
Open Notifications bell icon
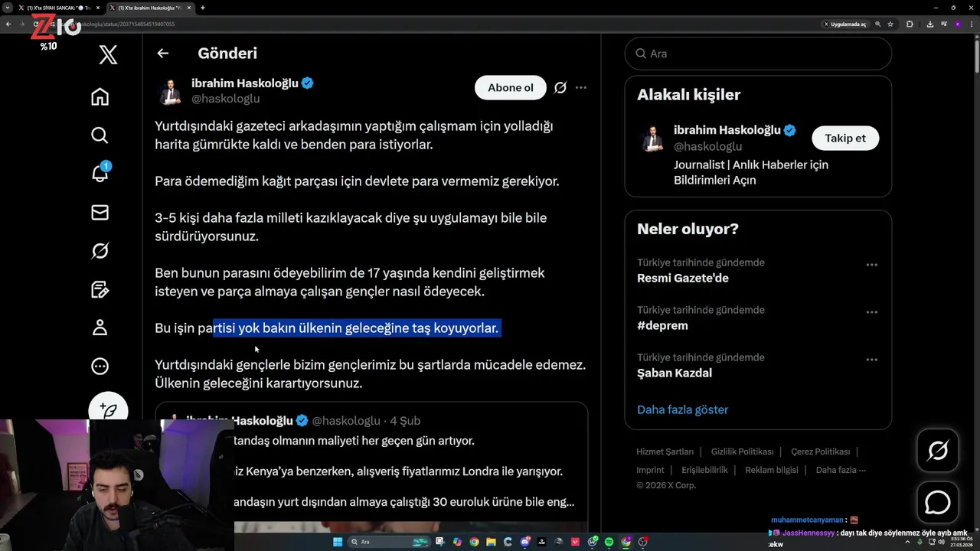pyautogui.click(x=100, y=173)
